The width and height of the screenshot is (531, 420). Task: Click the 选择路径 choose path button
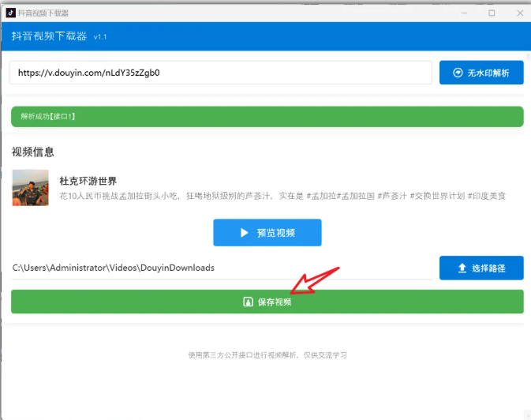coord(481,268)
